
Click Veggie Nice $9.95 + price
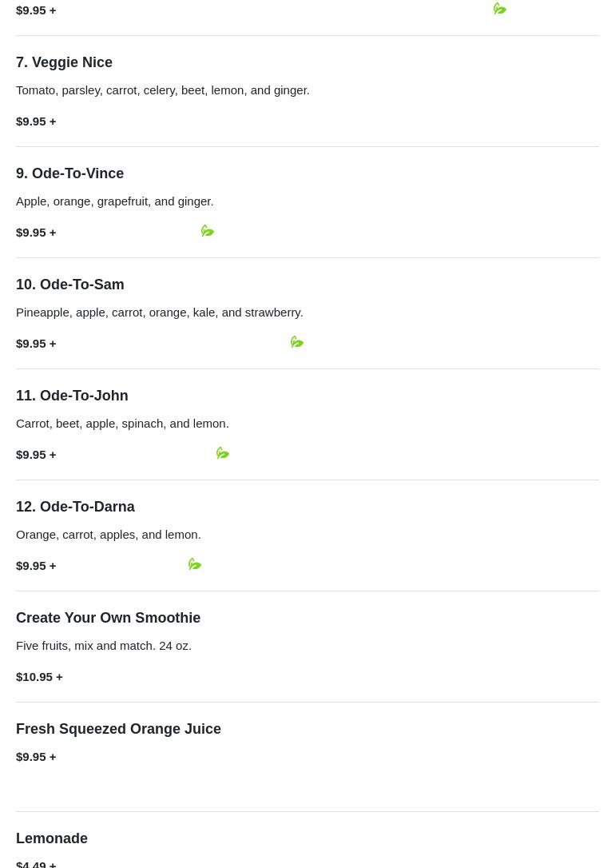36,121
